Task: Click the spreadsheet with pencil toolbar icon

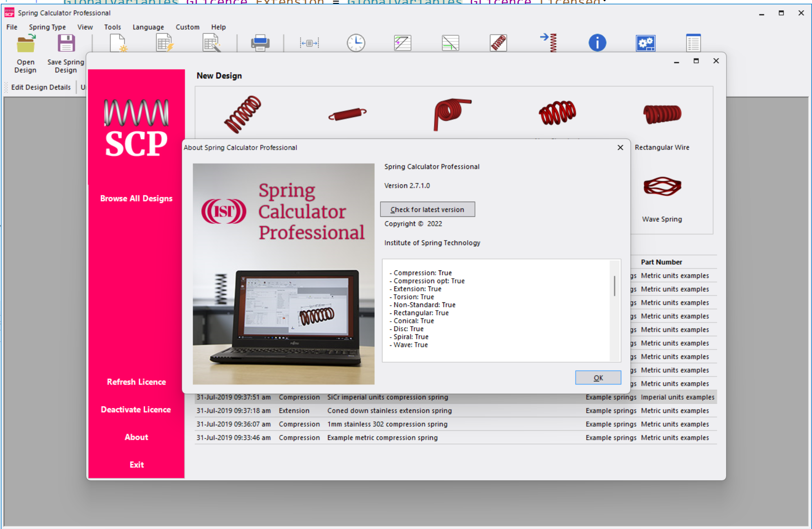Action: tap(212, 43)
